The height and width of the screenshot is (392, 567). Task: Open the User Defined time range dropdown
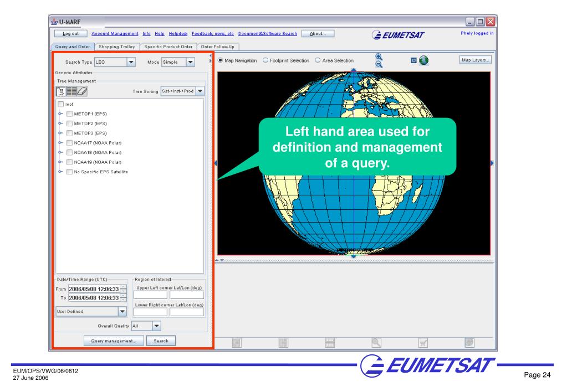122,311
